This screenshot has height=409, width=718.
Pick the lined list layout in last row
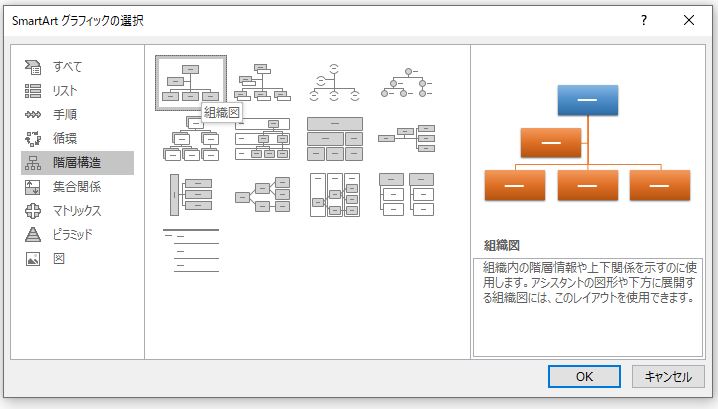tap(191, 251)
